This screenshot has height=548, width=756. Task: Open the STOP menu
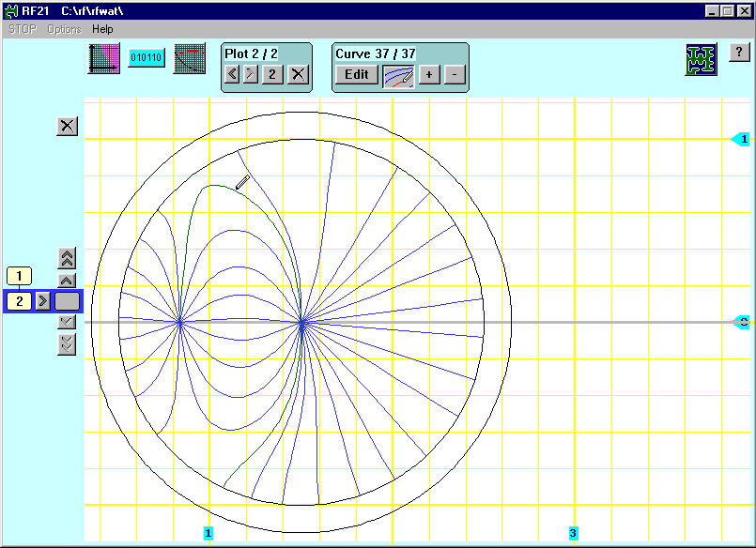pos(23,29)
